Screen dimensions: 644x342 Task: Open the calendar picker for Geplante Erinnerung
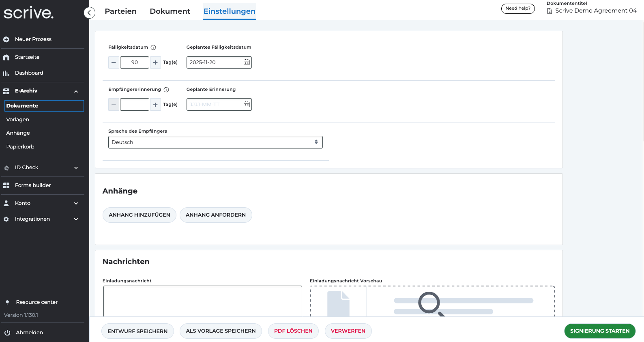coord(247,105)
